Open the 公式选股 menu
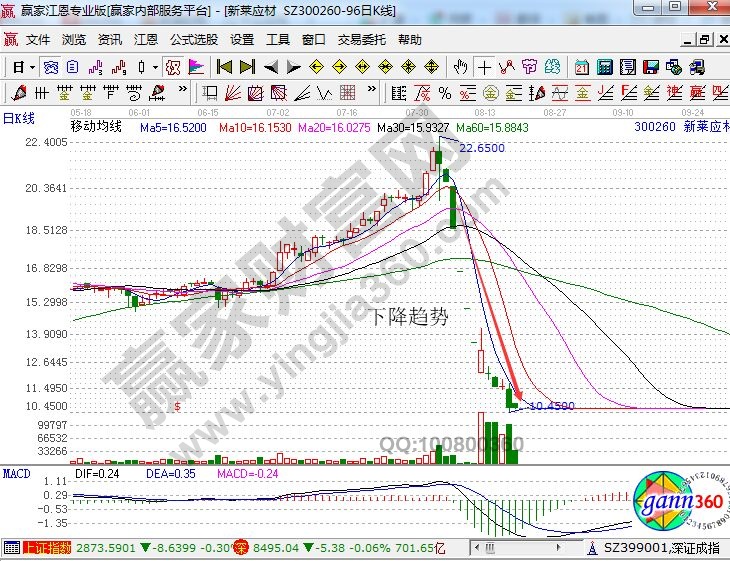 tap(193, 40)
